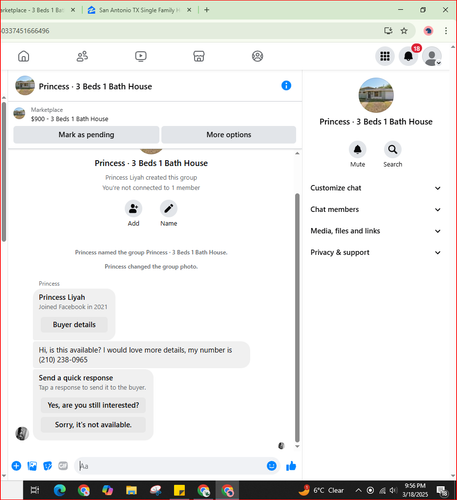This screenshot has width=457, height=500.
Task: Open Chrome three-dot menu
Action: pyautogui.click(x=446, y=31)
